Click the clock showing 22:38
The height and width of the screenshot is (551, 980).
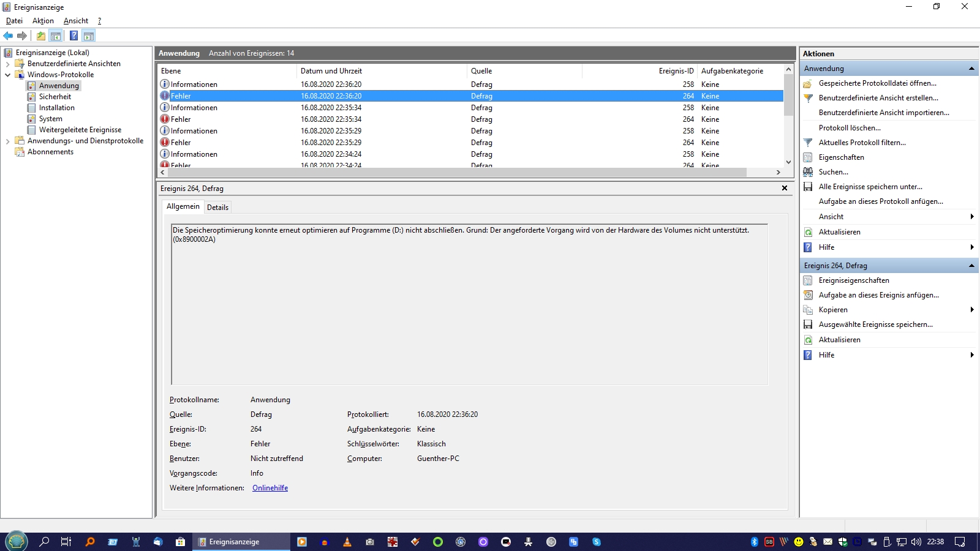[x=935, y=542]
